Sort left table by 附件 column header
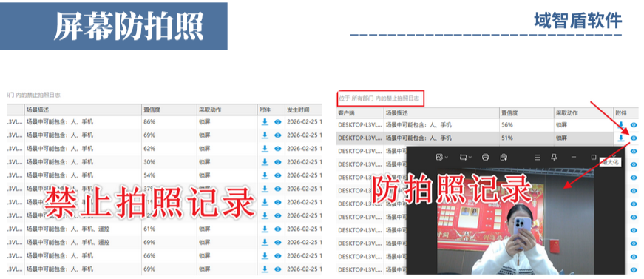Screen dimensions: 644x279 271,110
